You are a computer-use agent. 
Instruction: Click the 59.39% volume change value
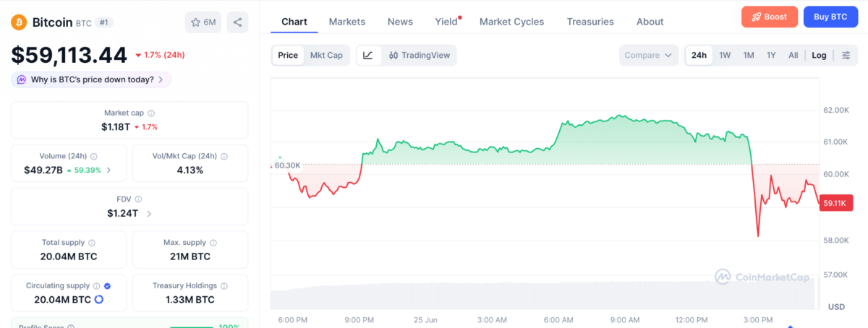(89, 171)
